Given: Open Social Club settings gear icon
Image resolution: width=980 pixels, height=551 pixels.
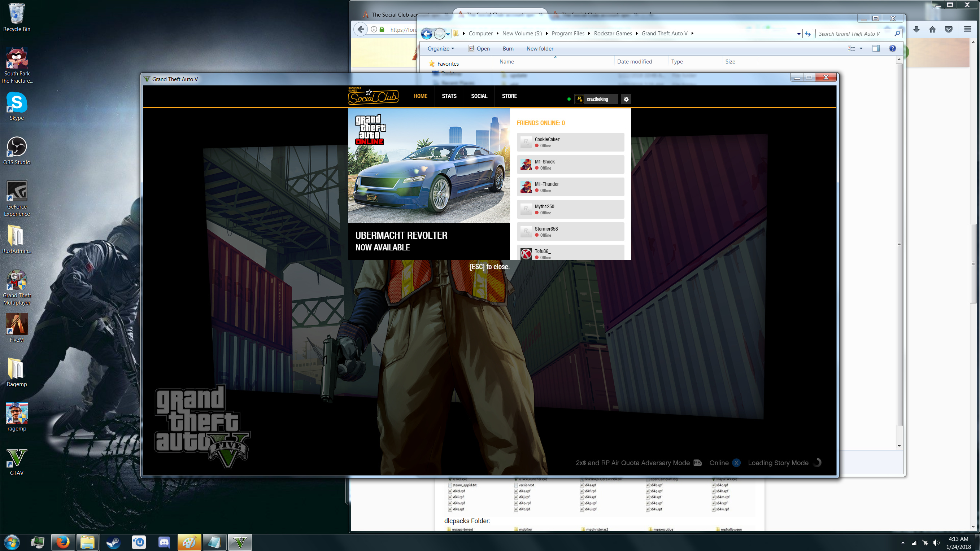Looking at the screenshot, I should pyautogui.click(x=626, y=99).
